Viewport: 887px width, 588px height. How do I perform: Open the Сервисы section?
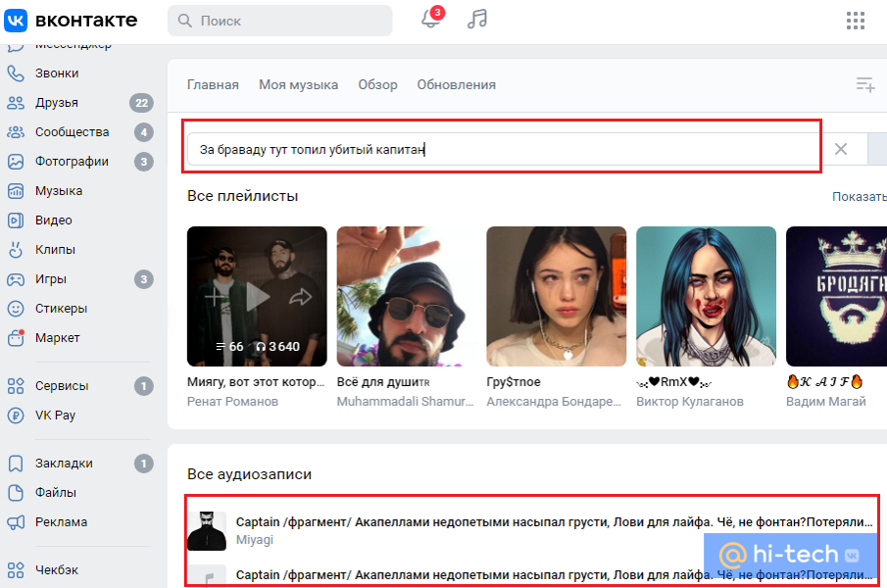tap(62, 385)
